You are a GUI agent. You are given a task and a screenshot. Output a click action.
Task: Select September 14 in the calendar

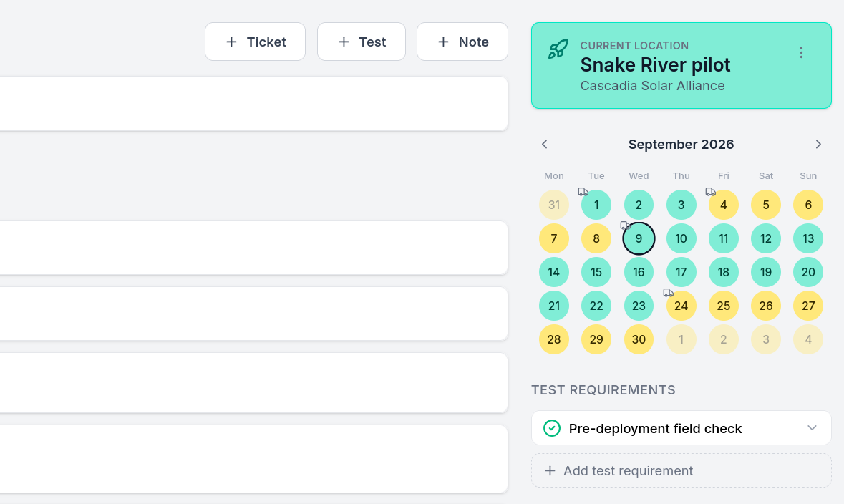pos(554,272)
